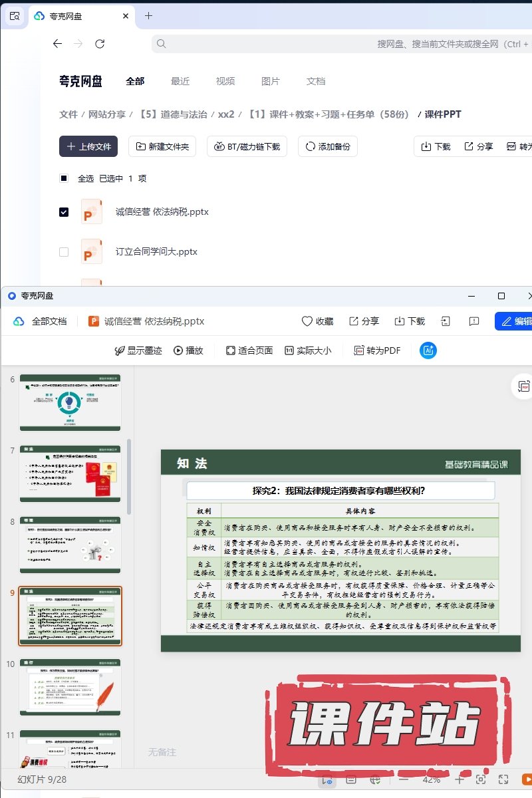Click the blue AI assistant icon
This screenshot has width=532, height=798.
point(428,350)
